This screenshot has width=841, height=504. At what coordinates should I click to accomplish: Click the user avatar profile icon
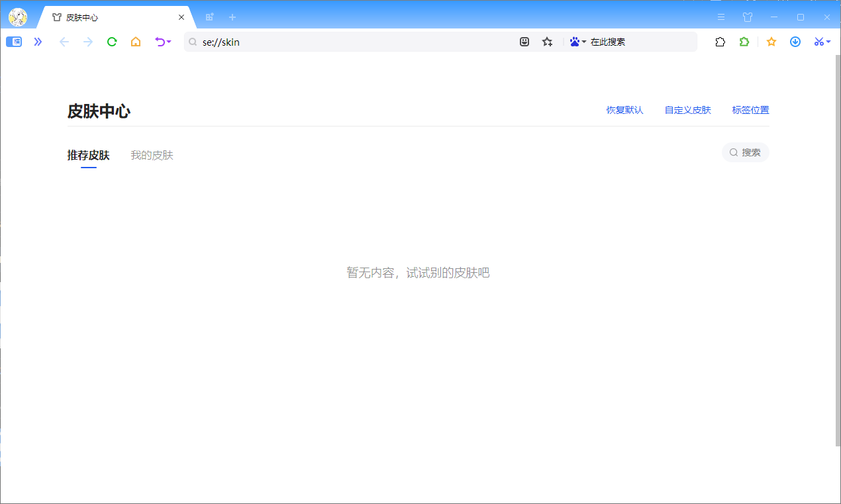18,17
